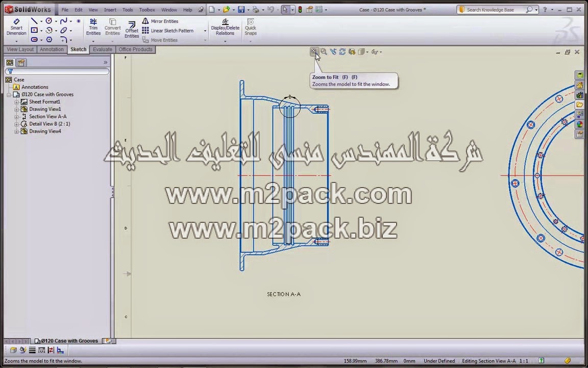Open the Insert menu
Screen dimensions: 588x368
pos(110,10)
